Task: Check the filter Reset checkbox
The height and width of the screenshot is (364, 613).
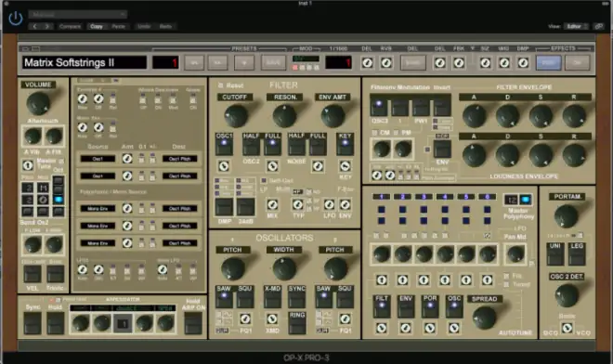Action: click(220, 85)
